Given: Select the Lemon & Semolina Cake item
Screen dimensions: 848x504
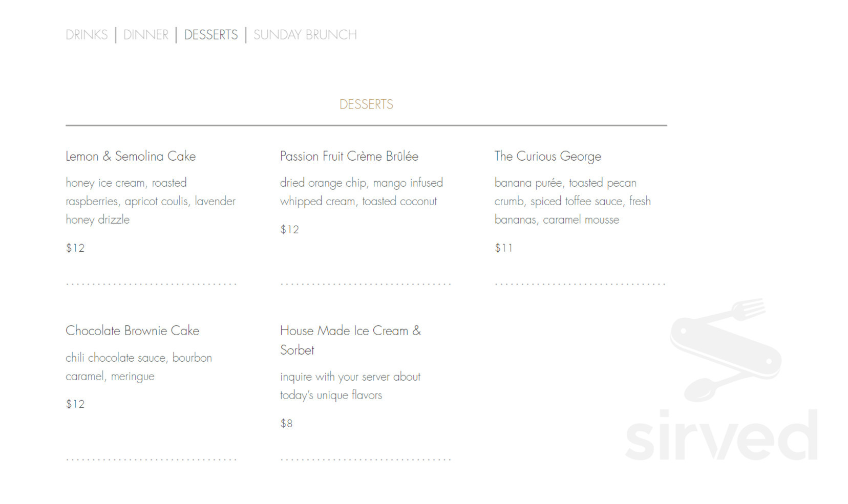Looking at the screenshot, I should click(130, 156).
